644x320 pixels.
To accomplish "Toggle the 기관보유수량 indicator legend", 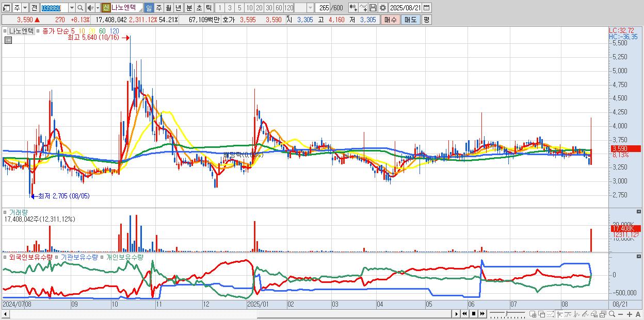I will 79,257.
